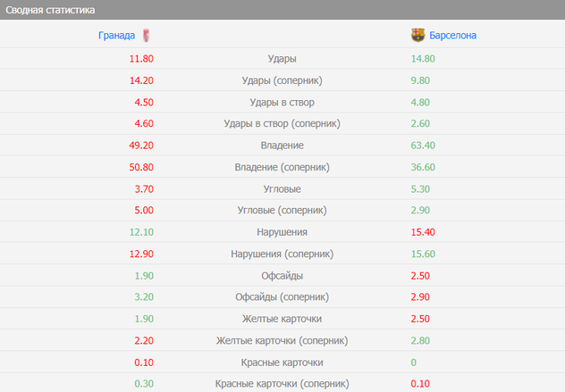Click the Barcelona club crest icon

click(x=417, y=36)
